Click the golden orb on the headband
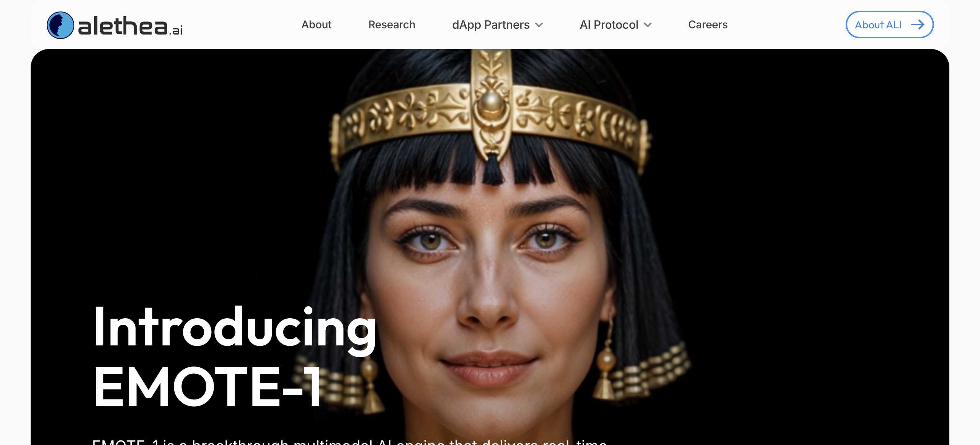This screenshot has width=980, height=445. click(491, 103)
